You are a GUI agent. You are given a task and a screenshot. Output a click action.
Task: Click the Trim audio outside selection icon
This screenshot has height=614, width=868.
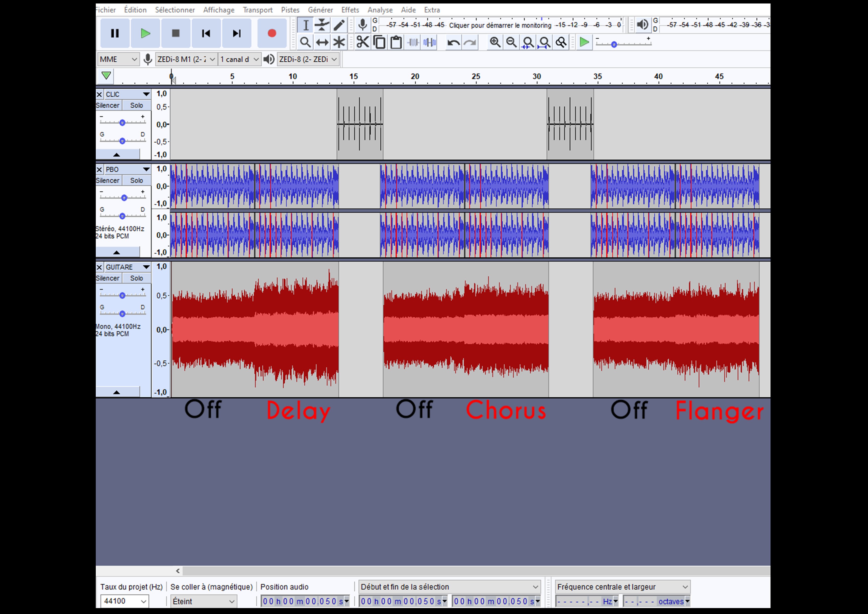413,42
